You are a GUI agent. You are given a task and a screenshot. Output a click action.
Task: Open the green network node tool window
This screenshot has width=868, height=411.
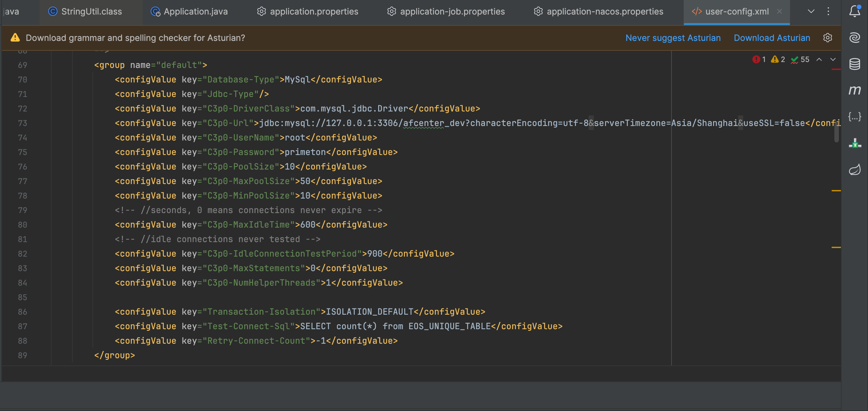coord(854,143)
